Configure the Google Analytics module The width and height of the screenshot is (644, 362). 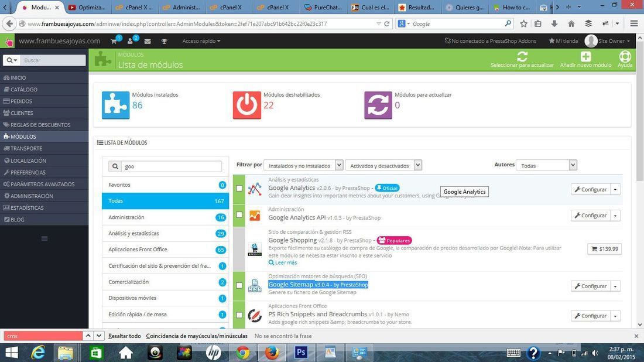pos(591,189)
